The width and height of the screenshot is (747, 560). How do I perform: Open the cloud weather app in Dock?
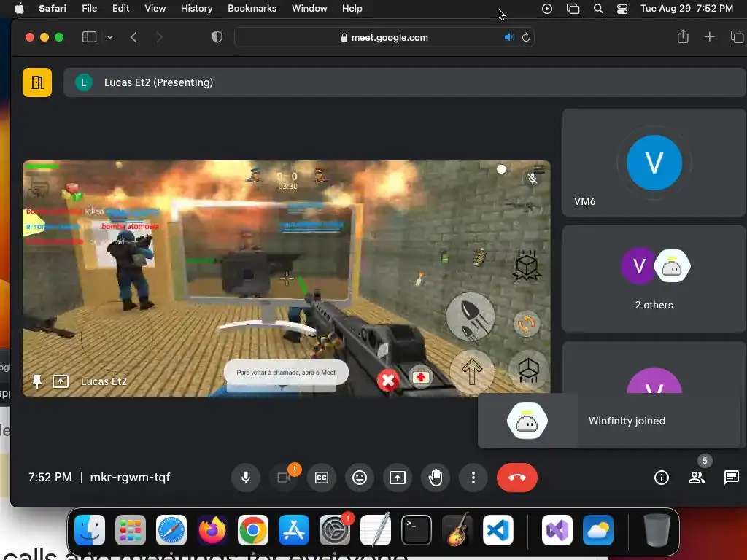598,530
